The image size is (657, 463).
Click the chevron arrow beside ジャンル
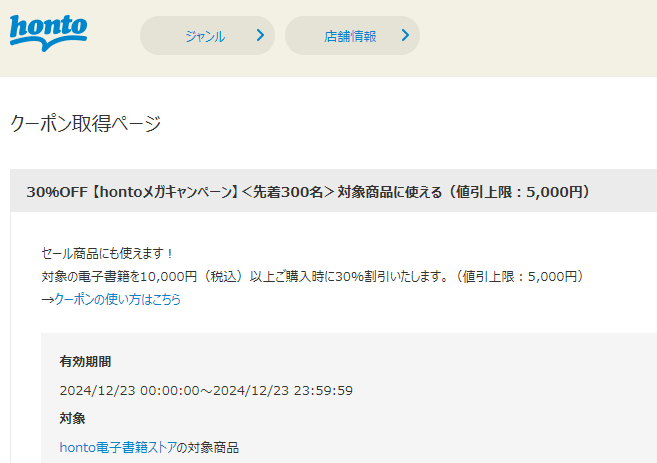(x=260, y=35)
